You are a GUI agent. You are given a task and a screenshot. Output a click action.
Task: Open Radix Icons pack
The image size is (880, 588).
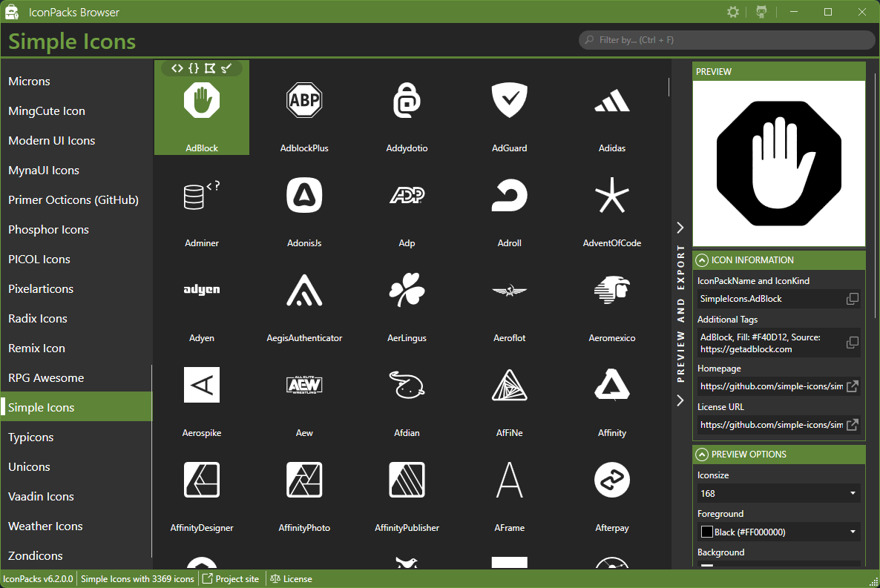(76, 319)
